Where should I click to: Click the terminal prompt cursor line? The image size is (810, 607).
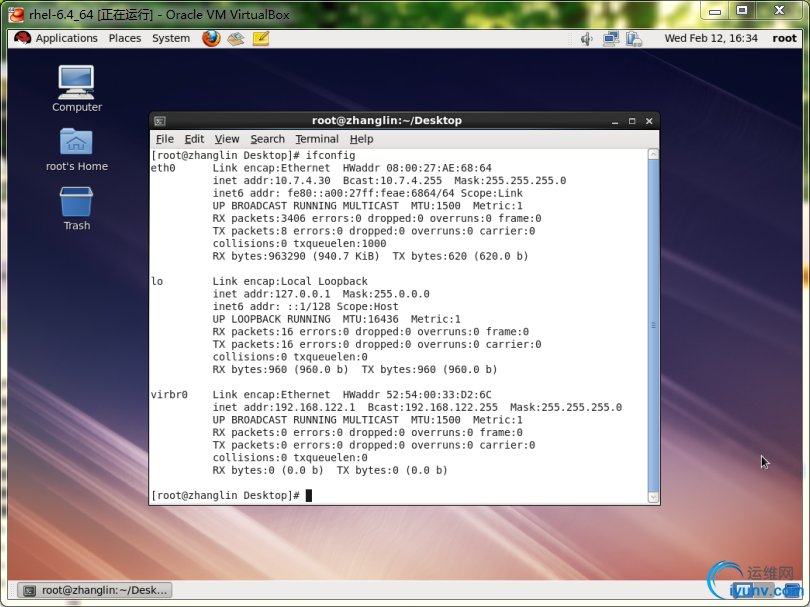(x=231, y=495)
